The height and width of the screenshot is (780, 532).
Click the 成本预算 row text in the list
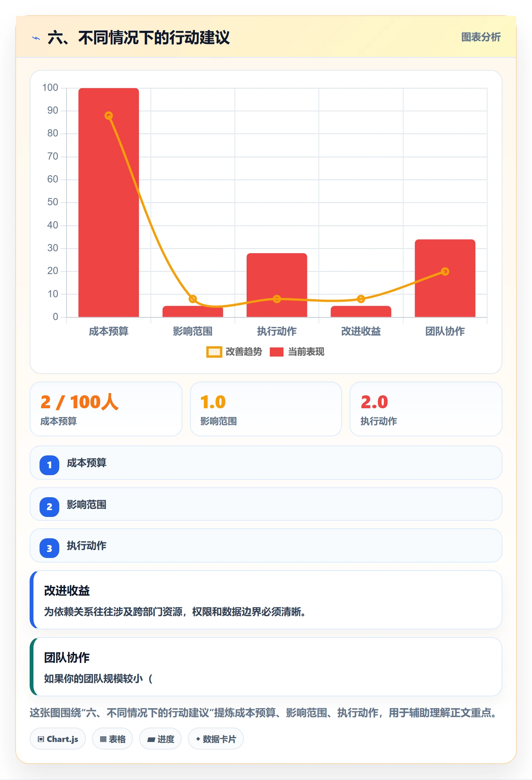tap(87, 463)
